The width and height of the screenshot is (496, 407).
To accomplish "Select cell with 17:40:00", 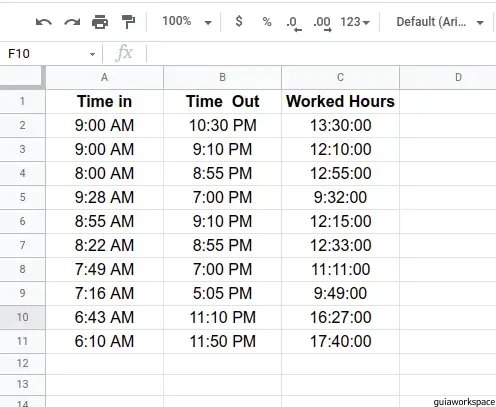I will [x=340, y=341].
